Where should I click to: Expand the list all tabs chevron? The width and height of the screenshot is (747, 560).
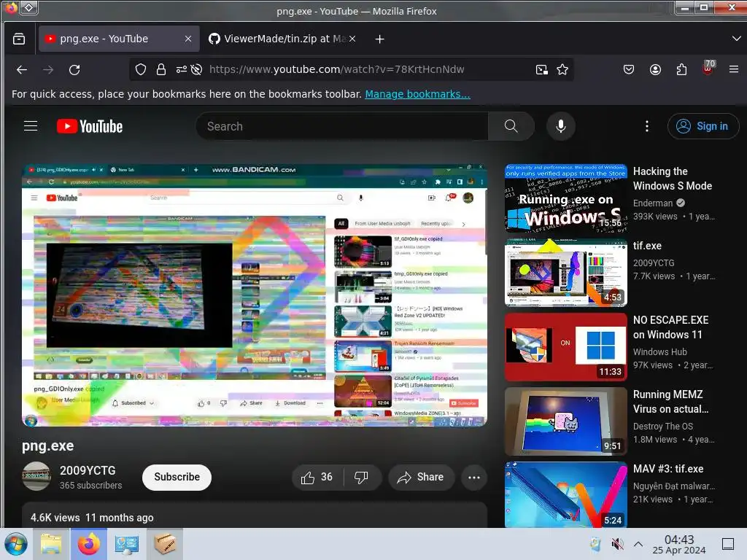[736, 39]
